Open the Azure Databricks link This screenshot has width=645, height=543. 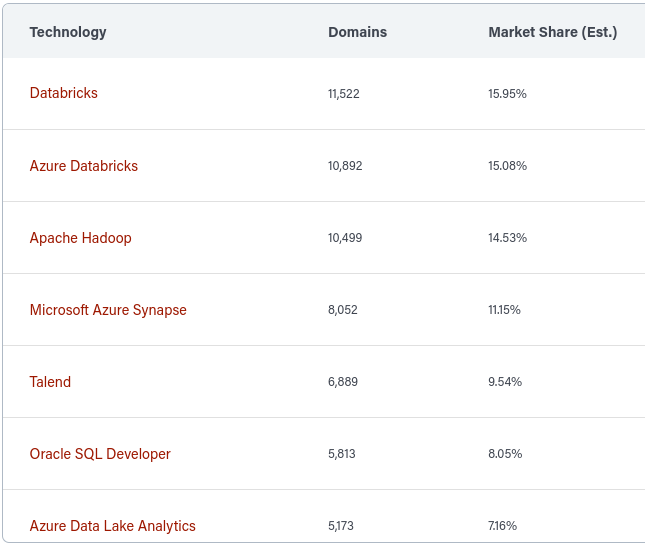(84, 166)
